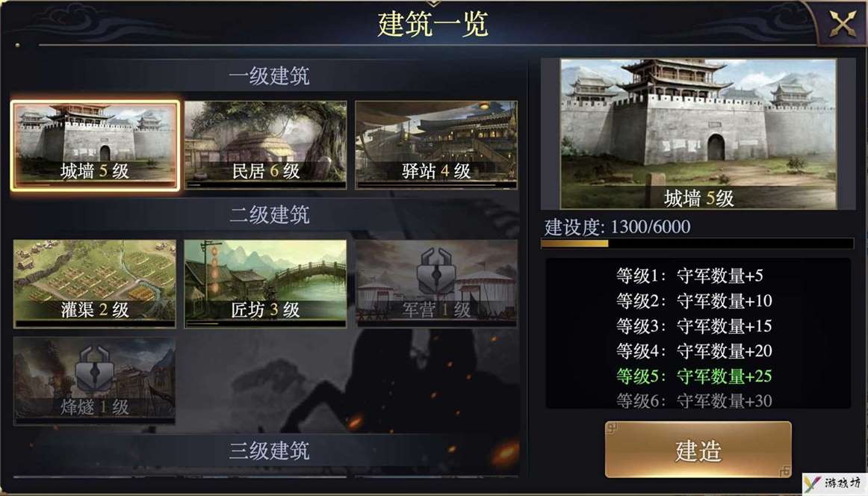Click the 等级6 守军数量+30 entry
Viewport: 868px width, 496px height.
click(x=694, y=401)
